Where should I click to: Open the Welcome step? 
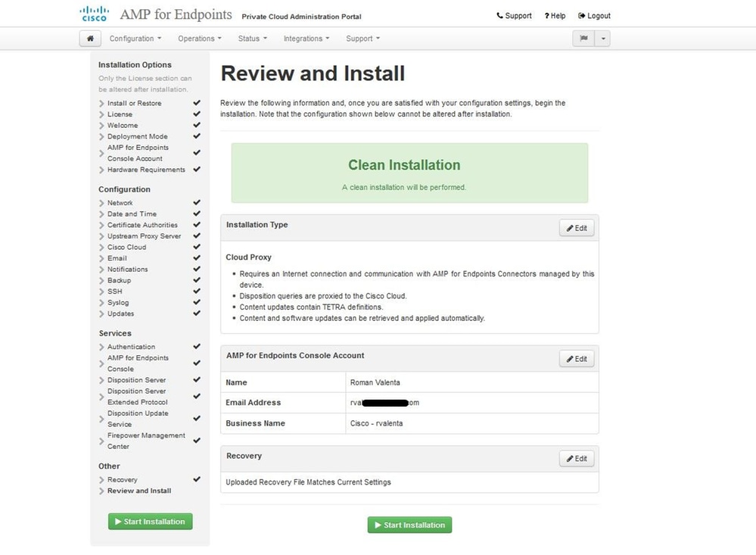[x=123, y=126]
